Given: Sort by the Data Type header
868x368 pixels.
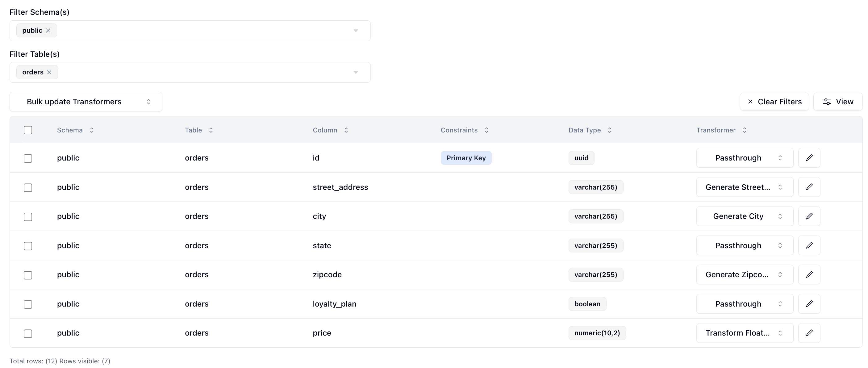Looking at the screenshot, I should 590,130.
